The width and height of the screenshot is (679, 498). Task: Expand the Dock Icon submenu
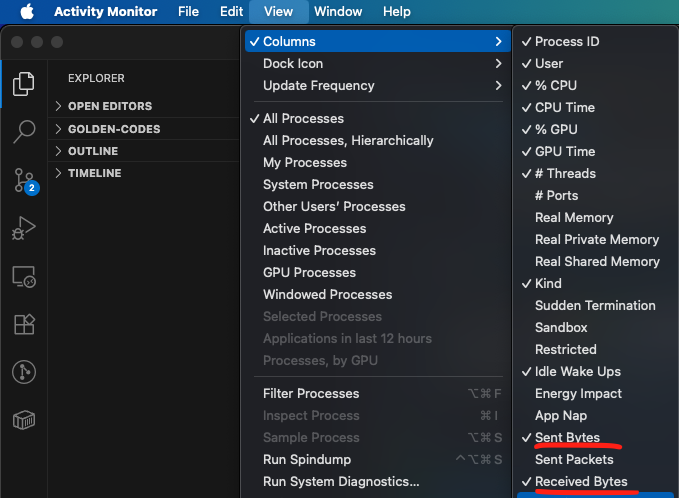[x=378, y=64]
